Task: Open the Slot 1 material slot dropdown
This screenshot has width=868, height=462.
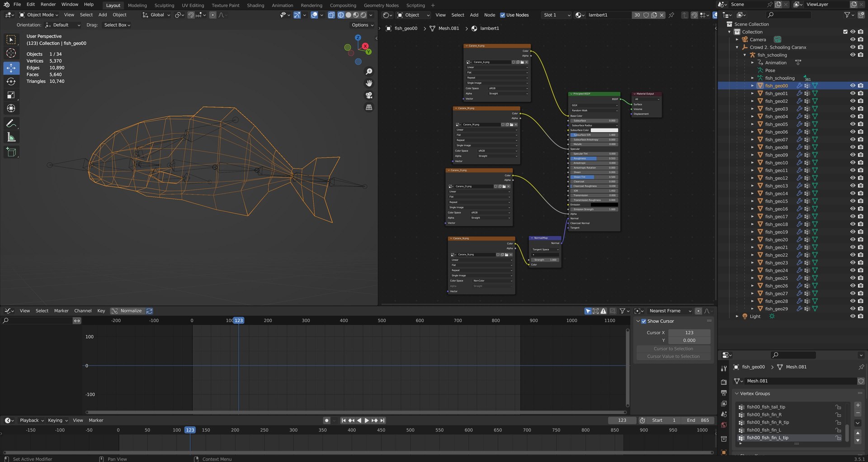Action: [x=557, y=15]
